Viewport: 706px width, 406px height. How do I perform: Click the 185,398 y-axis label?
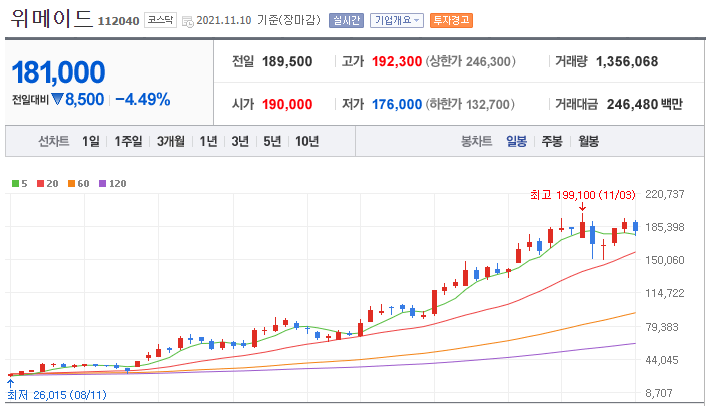[x=665, y=227]
